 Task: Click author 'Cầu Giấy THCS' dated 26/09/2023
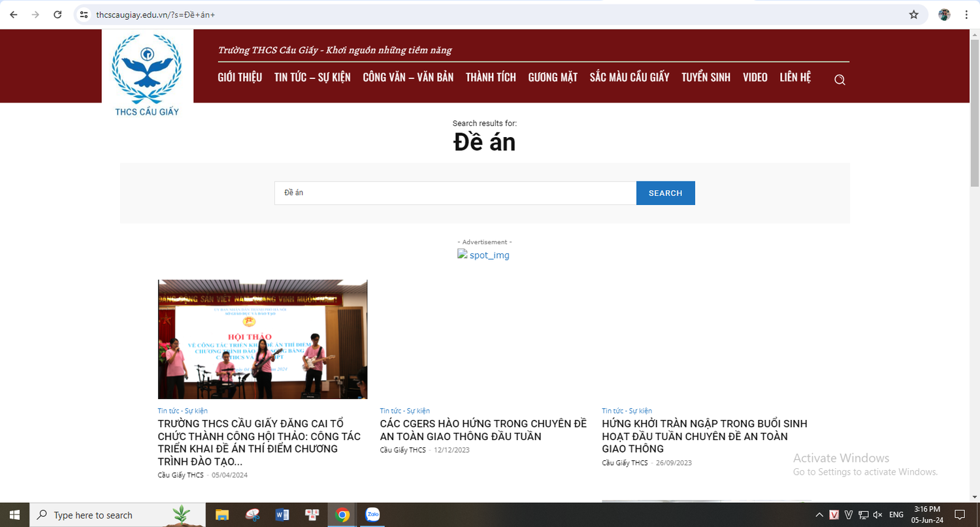[625, 462]
